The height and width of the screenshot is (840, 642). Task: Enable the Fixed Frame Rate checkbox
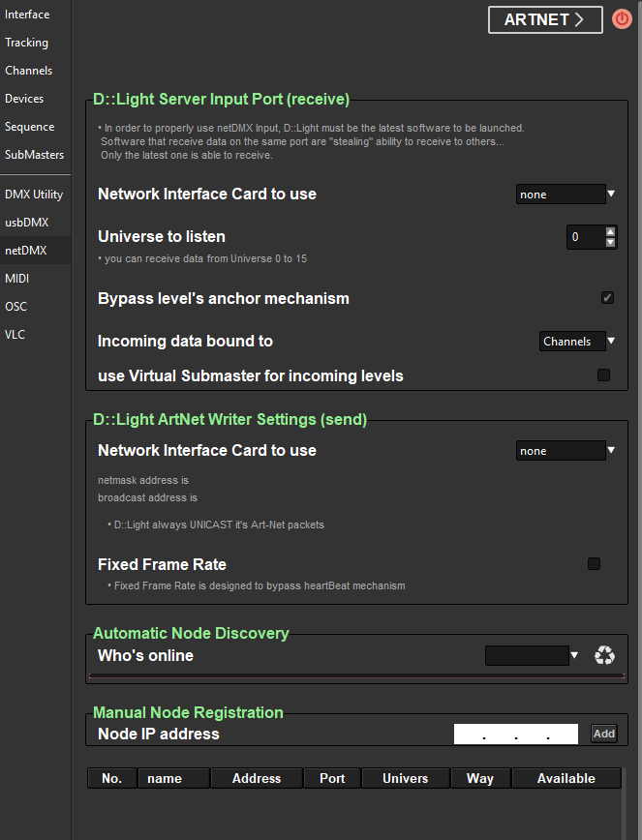(594, 564)
